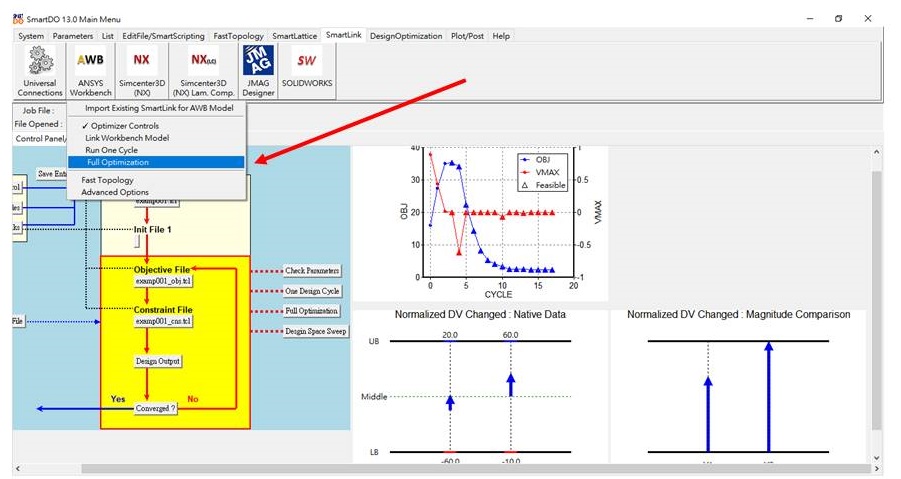
Task: Select the Simcenter3D (NX) icon
Action: pos(141,62)
